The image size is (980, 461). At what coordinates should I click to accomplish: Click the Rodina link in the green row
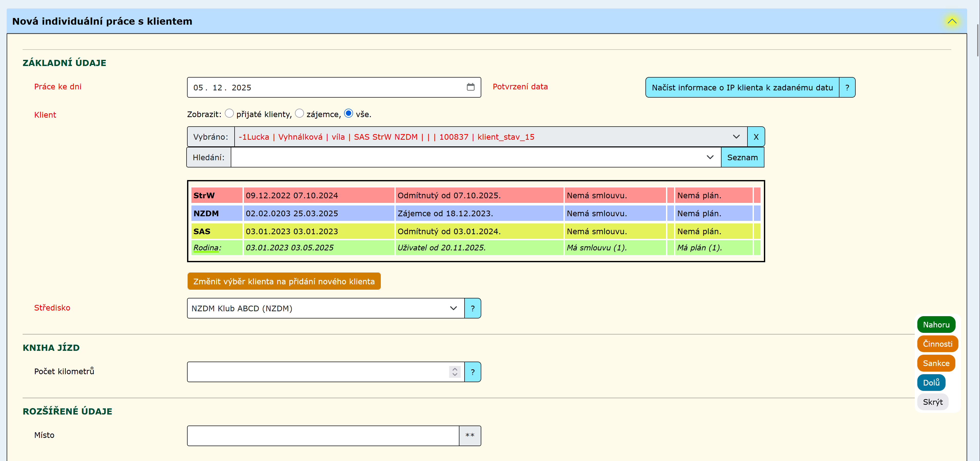[207, 248]
